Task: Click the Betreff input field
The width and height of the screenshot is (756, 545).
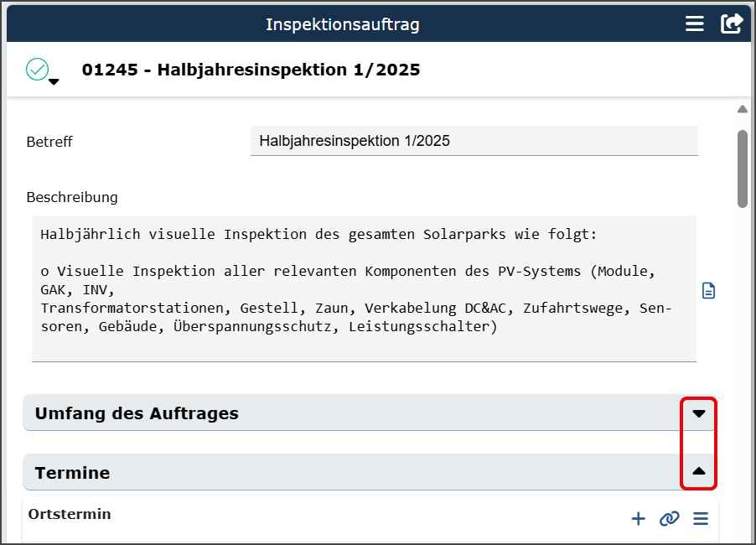Action: [x=474, y=141]
